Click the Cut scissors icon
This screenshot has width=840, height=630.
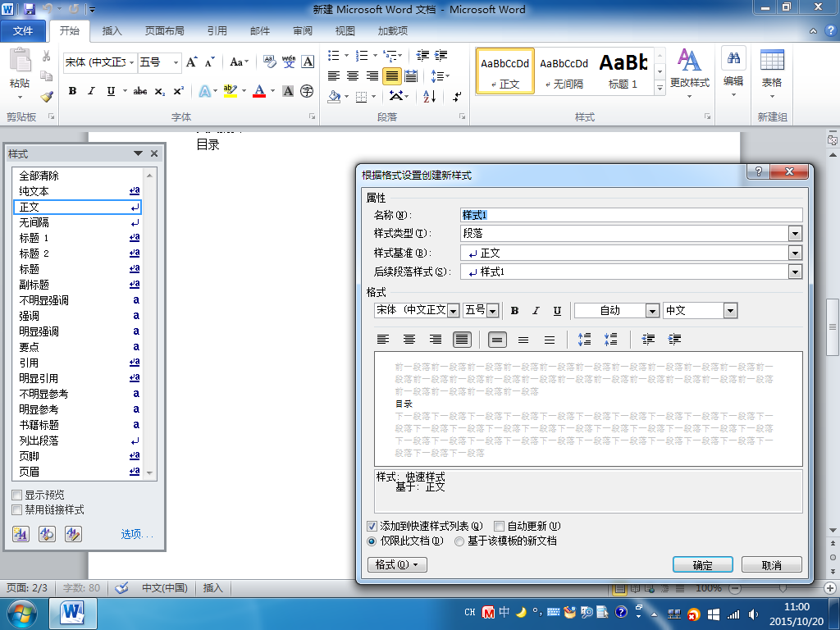coord(46,56)
